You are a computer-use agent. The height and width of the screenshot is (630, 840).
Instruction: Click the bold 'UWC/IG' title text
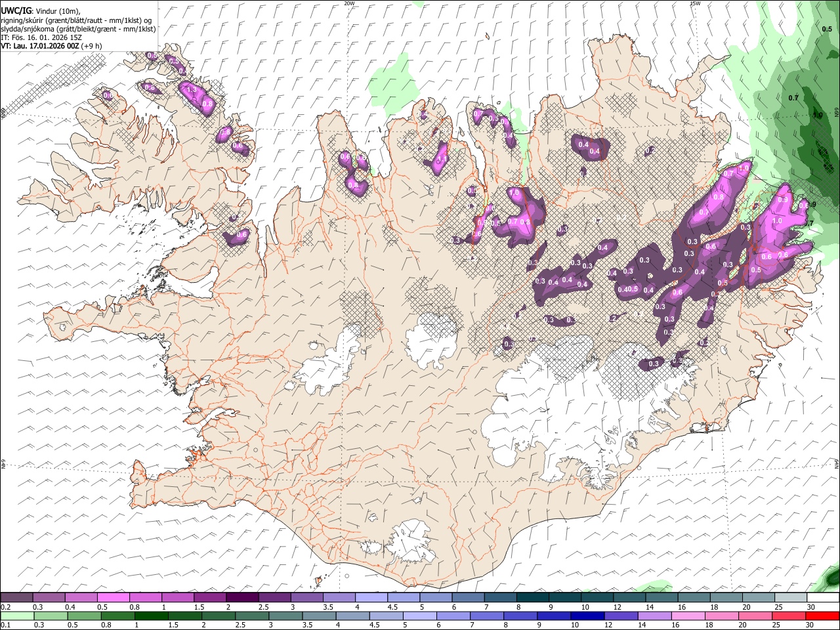(16, 10)
